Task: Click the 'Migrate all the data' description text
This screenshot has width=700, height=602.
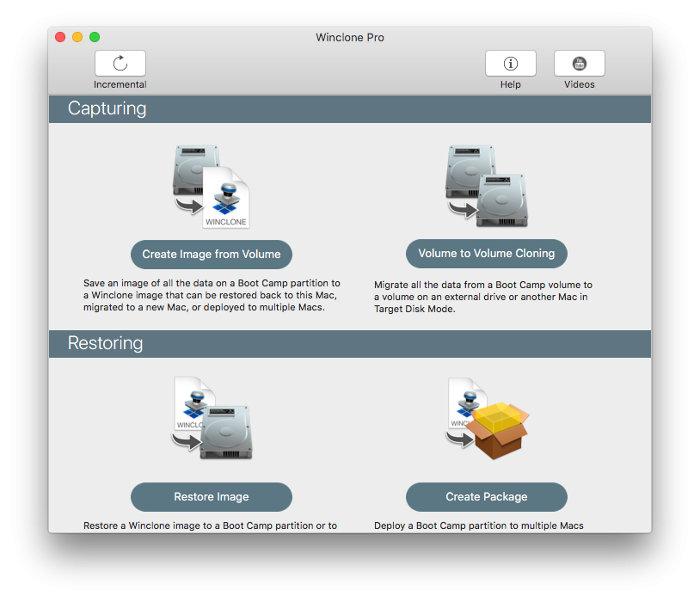Action: tap(483, 297)
